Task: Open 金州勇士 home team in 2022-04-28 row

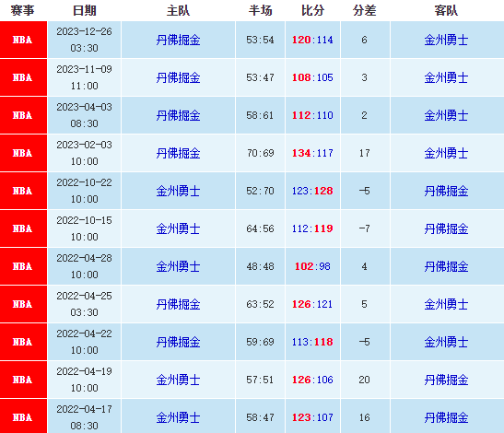Action: pyautogui.click(x=178, y=266)
